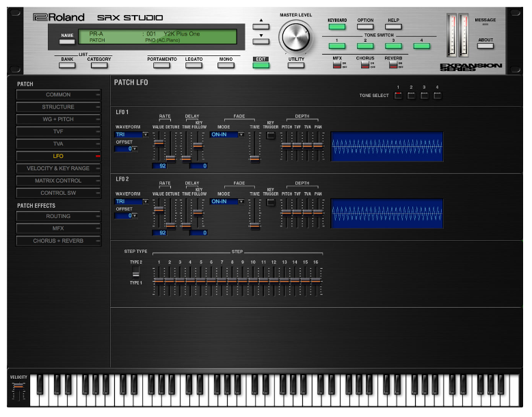Toggle Tone Switch 4
The image size is (532, 417).
tap(421, 46)
